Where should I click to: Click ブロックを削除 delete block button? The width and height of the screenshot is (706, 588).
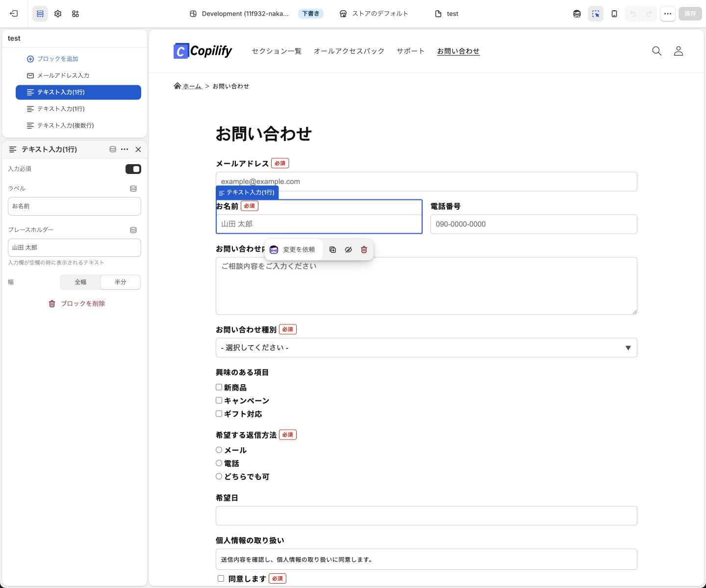[x=77, y=304]
